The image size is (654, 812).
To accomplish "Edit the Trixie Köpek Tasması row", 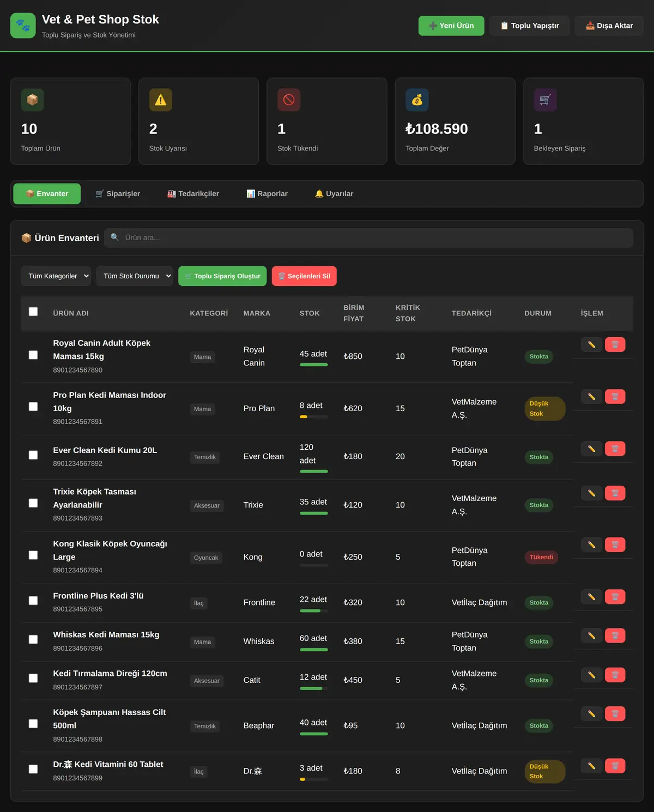I will pyautogui.click(x=591, y=493).
